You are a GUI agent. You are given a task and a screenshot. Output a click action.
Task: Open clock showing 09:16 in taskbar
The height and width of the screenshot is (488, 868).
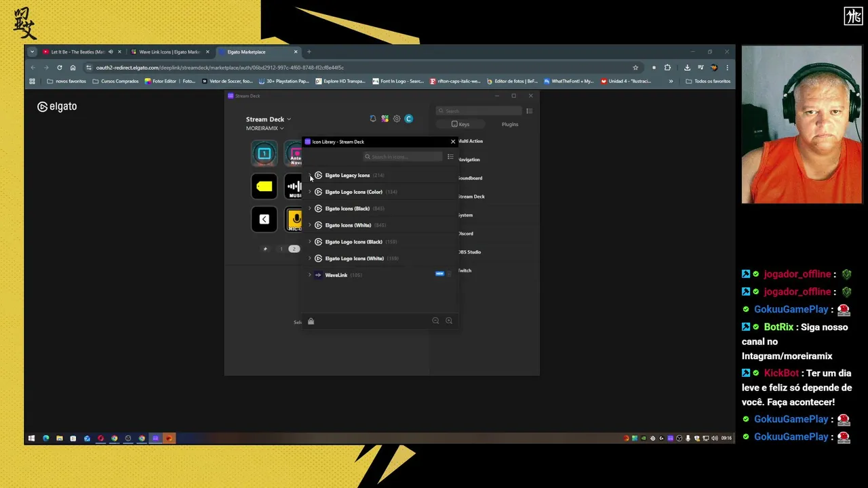click(x=726, y=439)
